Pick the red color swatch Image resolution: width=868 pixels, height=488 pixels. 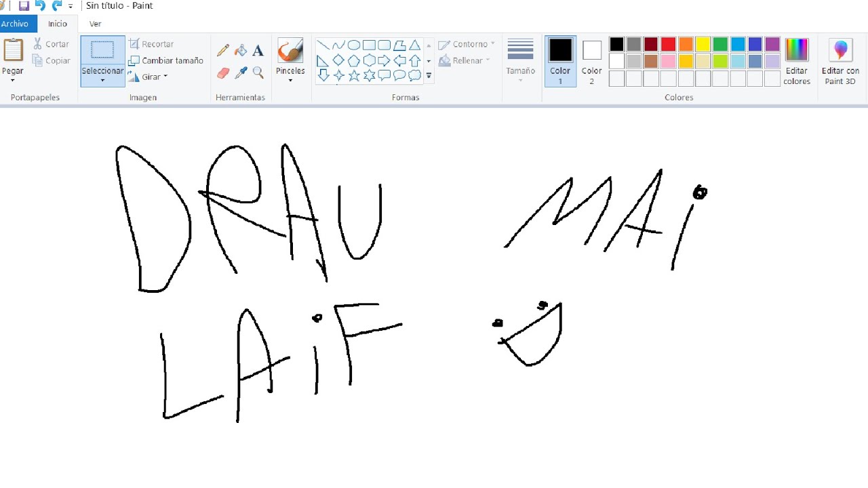(x=669, y=45)
